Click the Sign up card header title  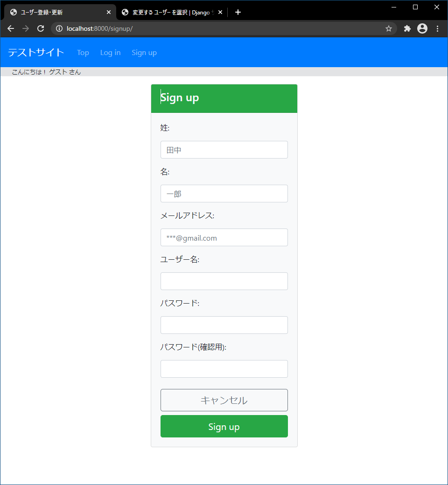(x=180, y=98)
